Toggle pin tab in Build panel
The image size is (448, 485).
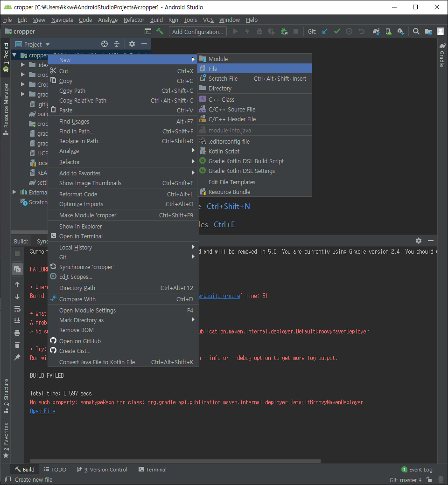pyautogui.click(x=17, y=357)
